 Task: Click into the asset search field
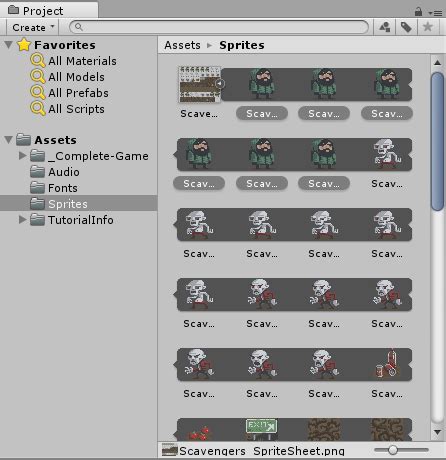coord(219,27)
